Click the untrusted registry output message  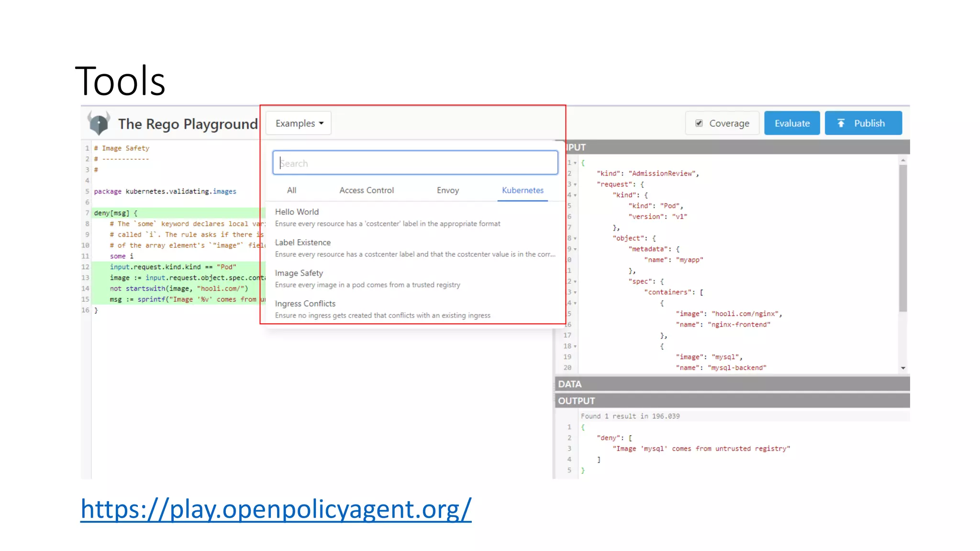click(702, 449)
